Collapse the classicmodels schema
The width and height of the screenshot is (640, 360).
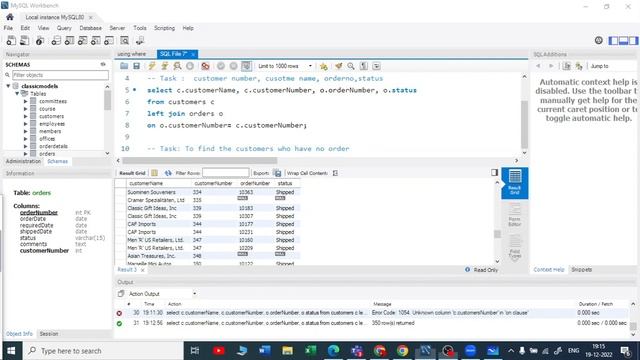pos(8,86)
